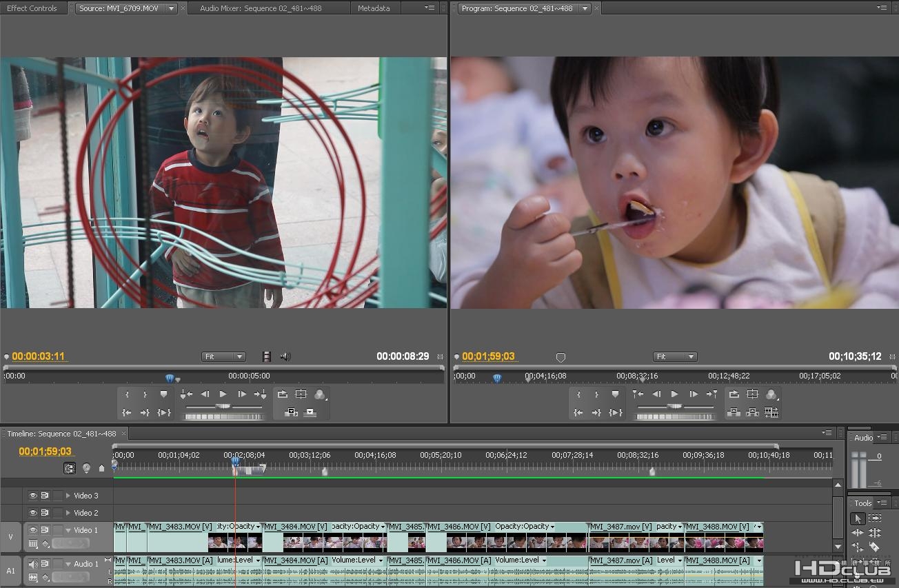Switch to Audio Mixer tab
The image size is (899, 588).
click(261, 8)
